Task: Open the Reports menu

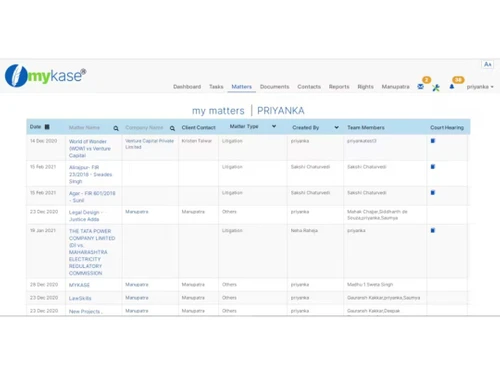Action: coord(339,87)
